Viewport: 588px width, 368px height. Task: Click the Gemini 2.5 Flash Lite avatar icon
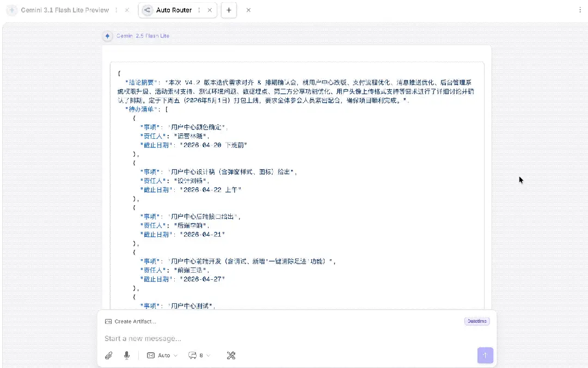click(107, 36)
